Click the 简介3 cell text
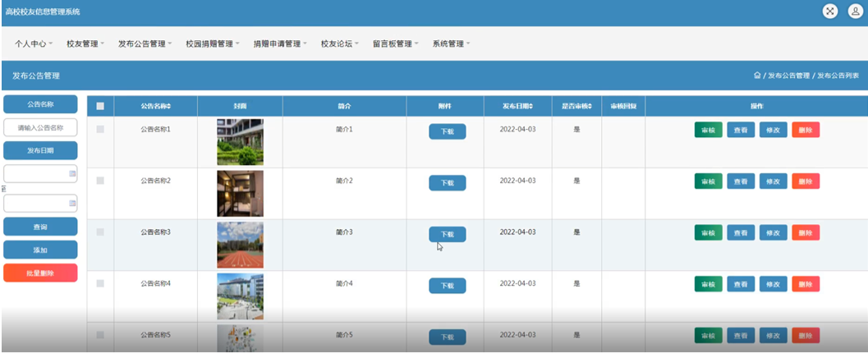Viewport: 868px width, 353px height. click(344, 232)
